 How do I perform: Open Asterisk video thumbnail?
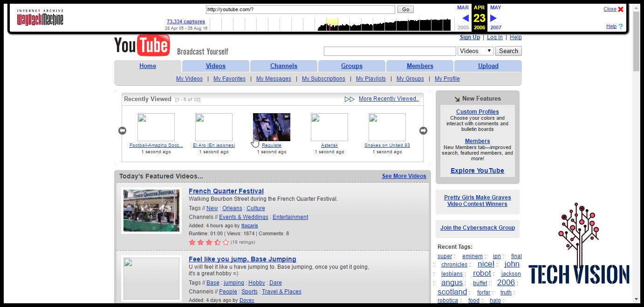tap(329, 127)
